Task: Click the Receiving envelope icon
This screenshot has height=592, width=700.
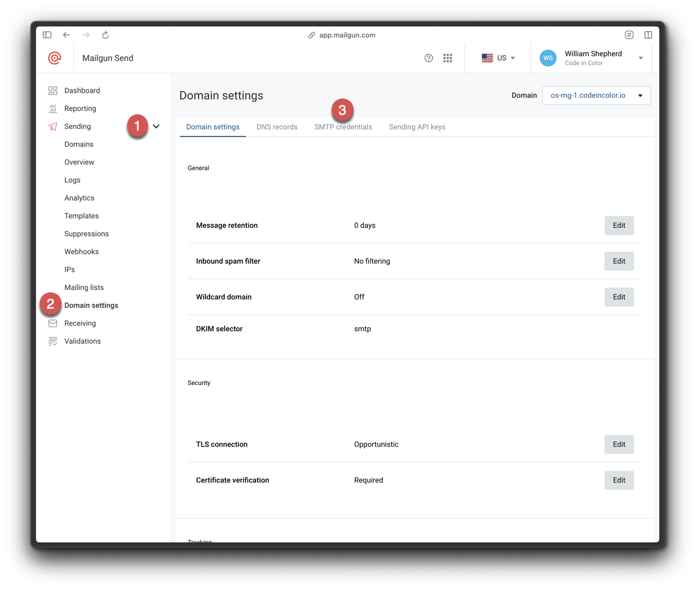Action: coord(53,323)
